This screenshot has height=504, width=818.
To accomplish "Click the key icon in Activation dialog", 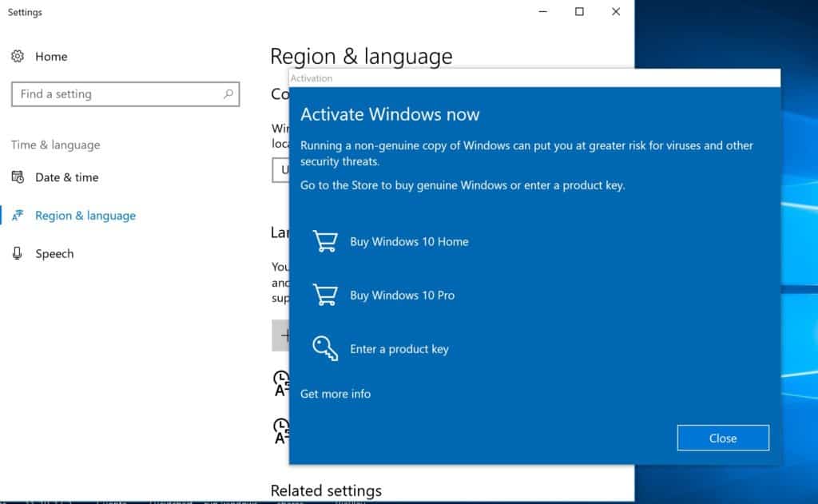I will pos(325,348).
